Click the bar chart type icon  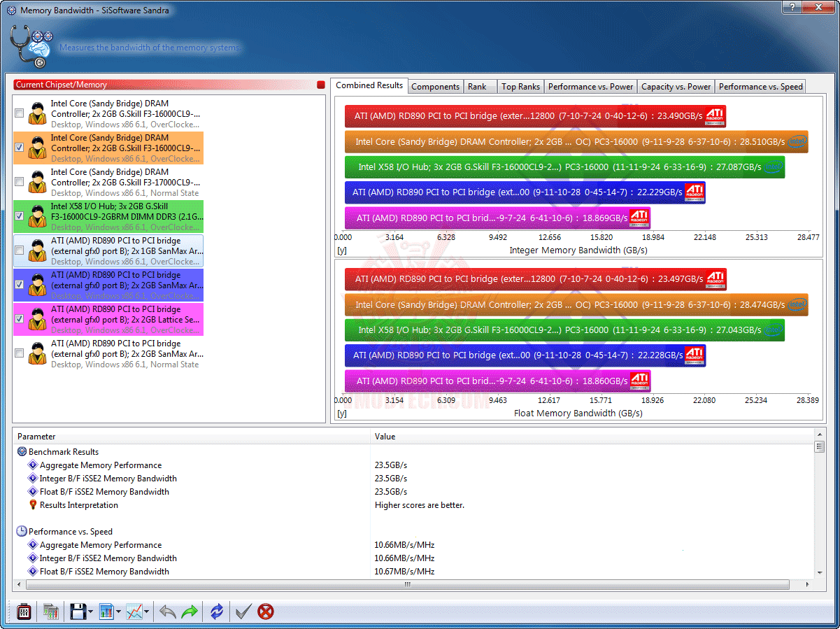pyautogui.click(x=106, y=612)
